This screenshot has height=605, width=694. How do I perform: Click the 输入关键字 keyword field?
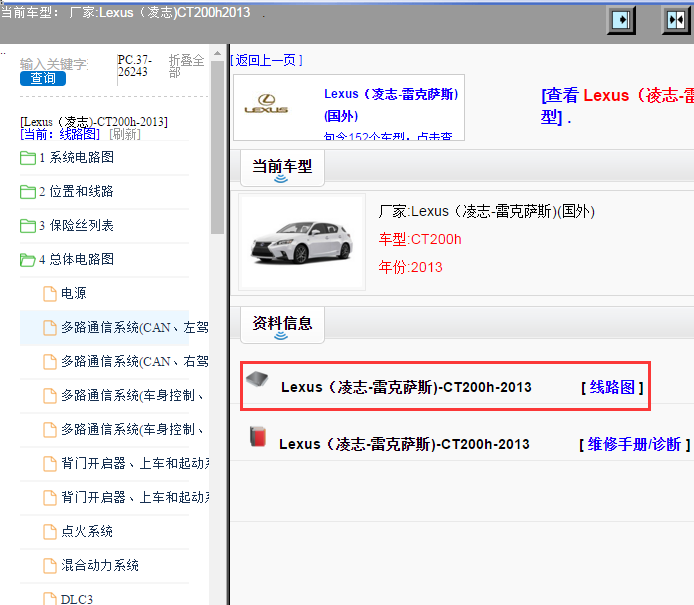(x=54, y=64)
